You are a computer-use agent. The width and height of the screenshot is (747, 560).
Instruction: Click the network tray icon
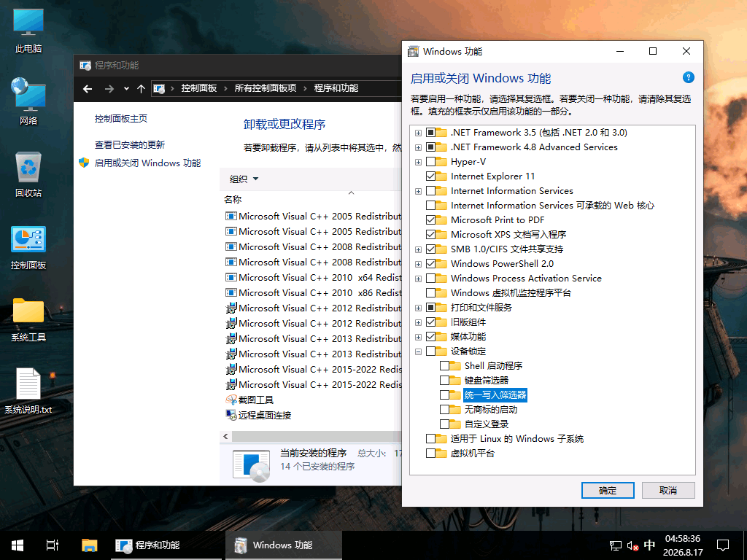point(616,545)
